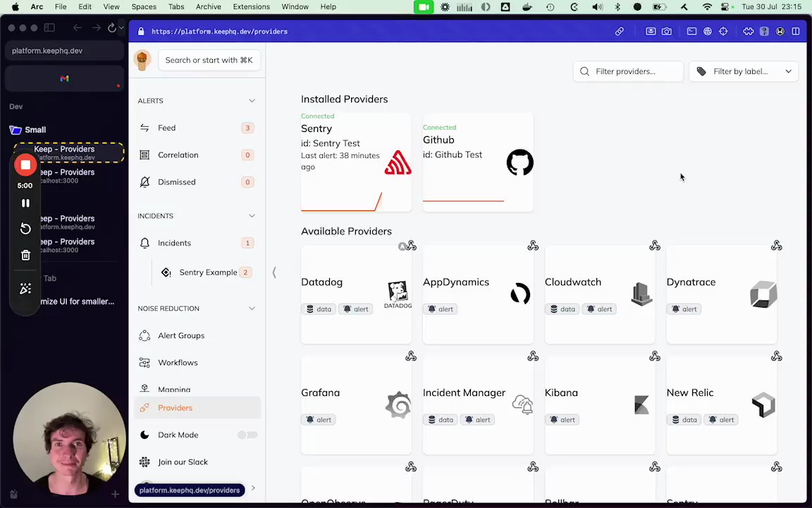The image size is (812, 508).
Task: Click the webhook icon on the AppDynamics card
Action: [533, 246]
